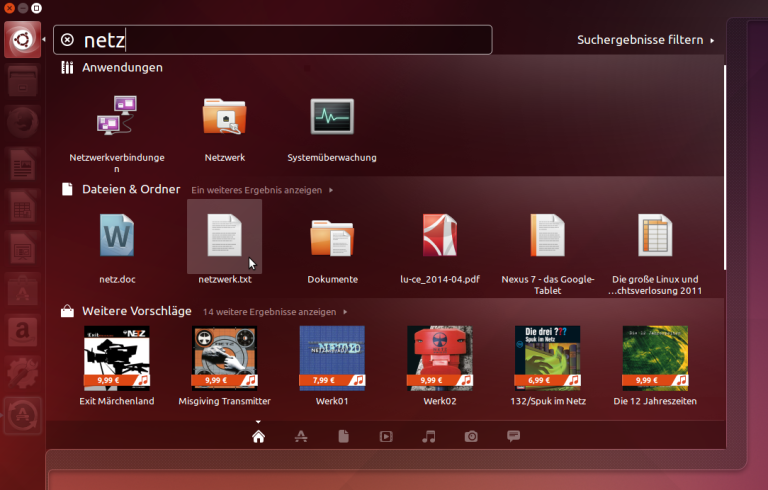
Task: Launch Firefox from the launcher
Action: [23, 122]
